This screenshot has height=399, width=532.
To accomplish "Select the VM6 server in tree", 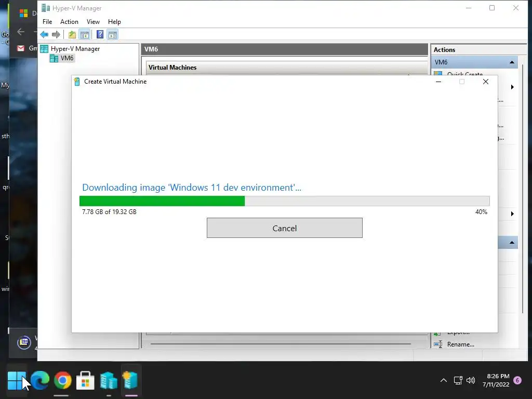I will tap(67, 58).
